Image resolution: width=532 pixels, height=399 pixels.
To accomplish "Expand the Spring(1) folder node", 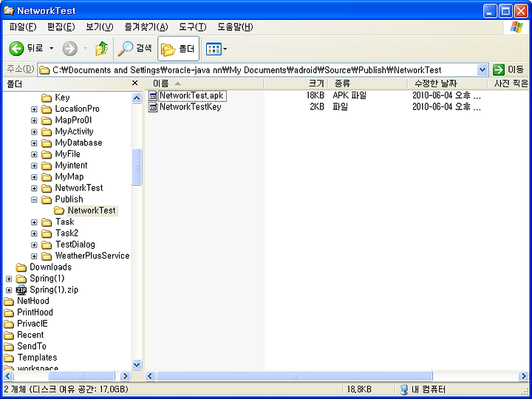I will [9, 279].
